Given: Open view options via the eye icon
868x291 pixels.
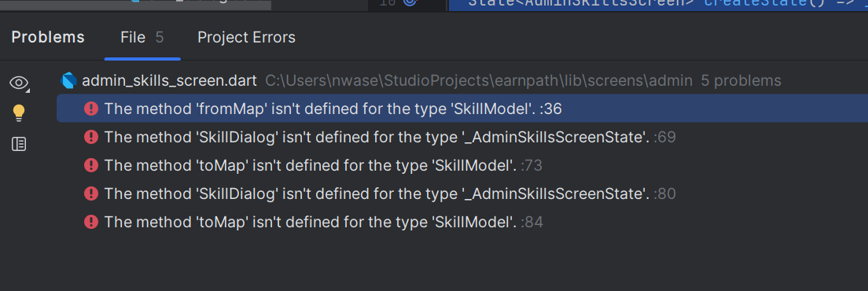Looking at the screenshot, I should point(19,83).
